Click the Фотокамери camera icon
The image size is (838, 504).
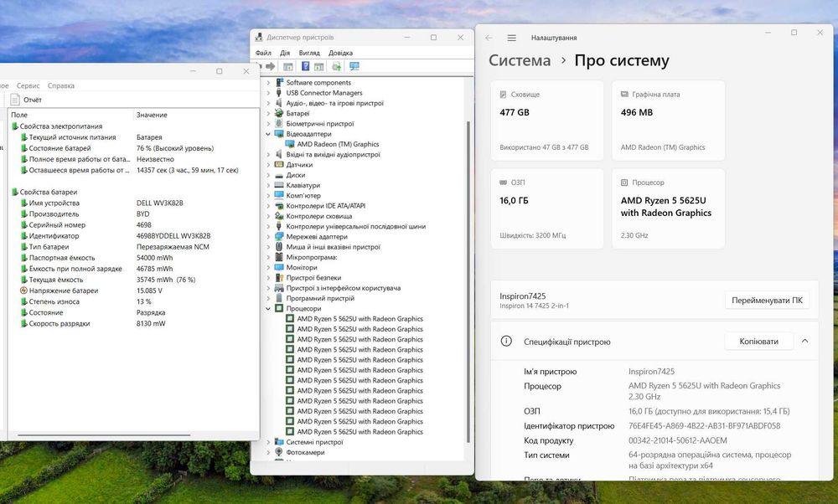[278, 452]
